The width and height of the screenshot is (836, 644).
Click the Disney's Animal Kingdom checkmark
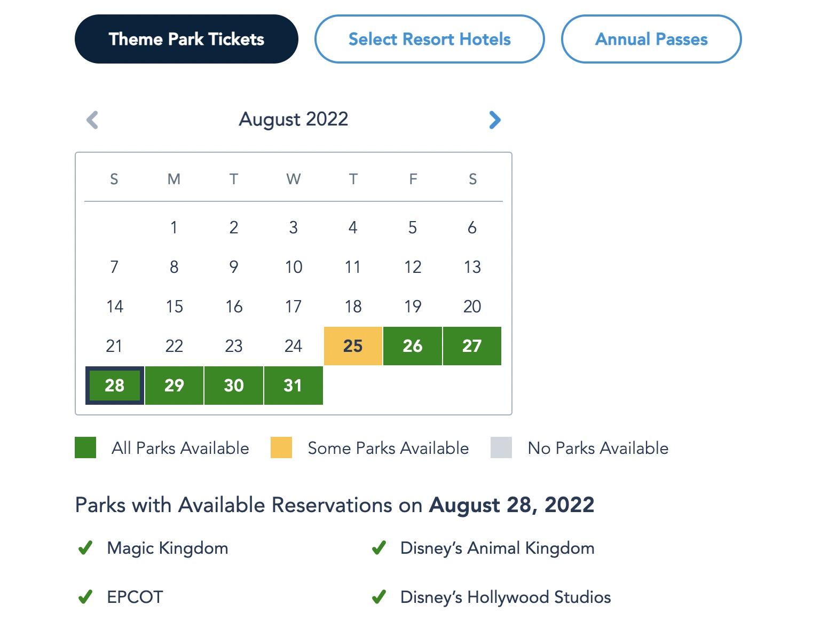(379, 548)
